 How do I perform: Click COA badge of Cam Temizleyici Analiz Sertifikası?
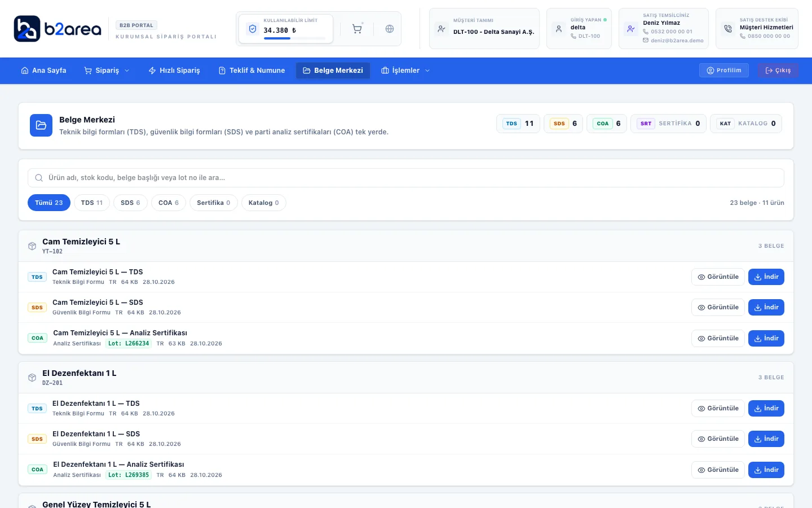pos(37,338)
